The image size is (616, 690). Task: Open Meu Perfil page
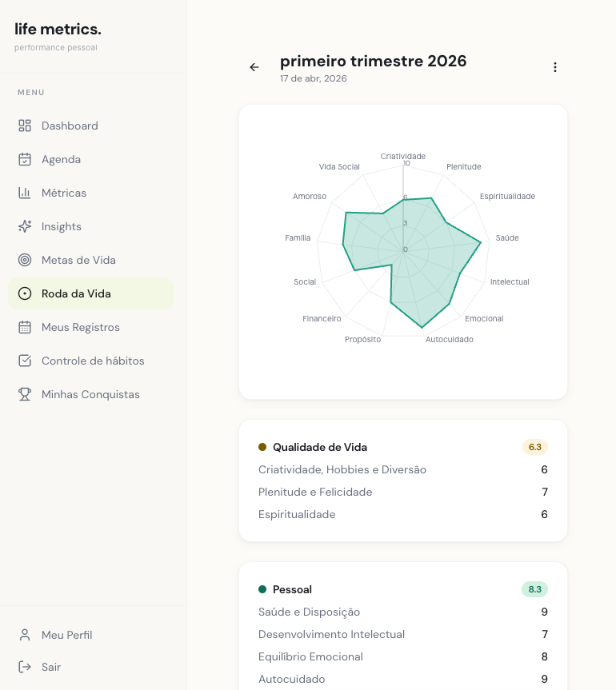click(x=66, y=635)
